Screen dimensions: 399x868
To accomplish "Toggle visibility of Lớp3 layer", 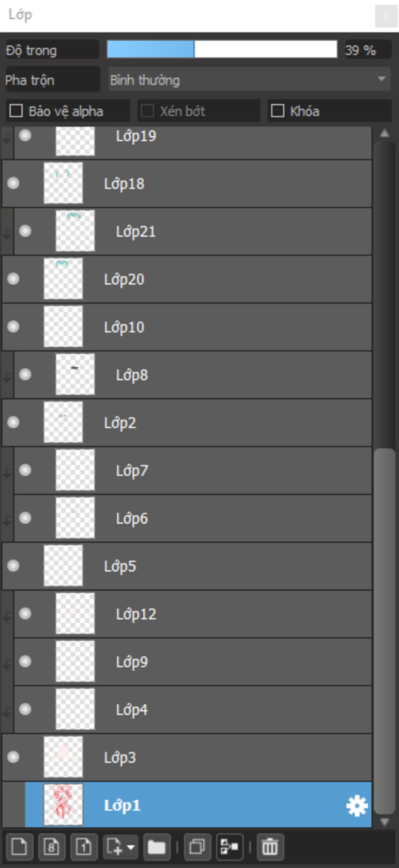I will [x=13, y=757].
